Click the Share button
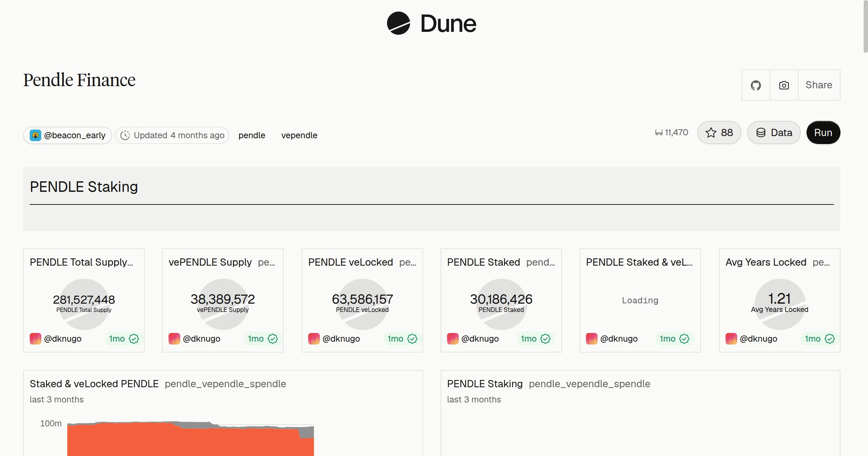Screen dimensions: 868x456 pyautogui.click(x=819, y=85)
